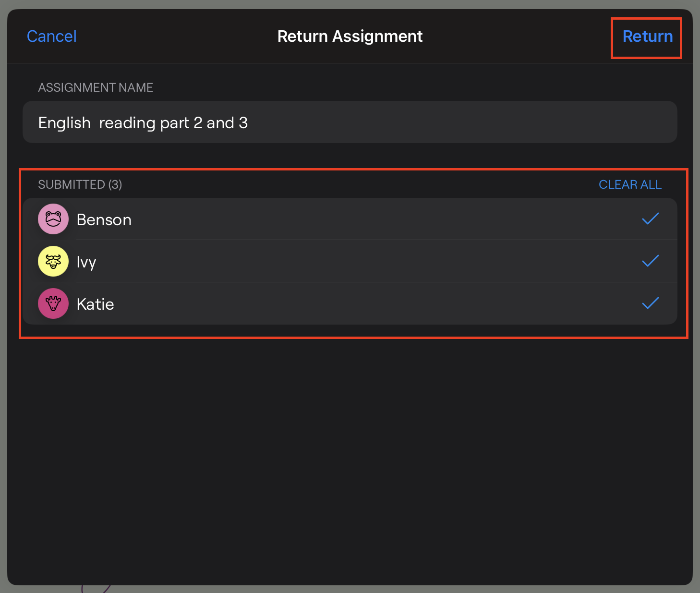Click Ivy's yellow bull avatar icon

(53, 261)
